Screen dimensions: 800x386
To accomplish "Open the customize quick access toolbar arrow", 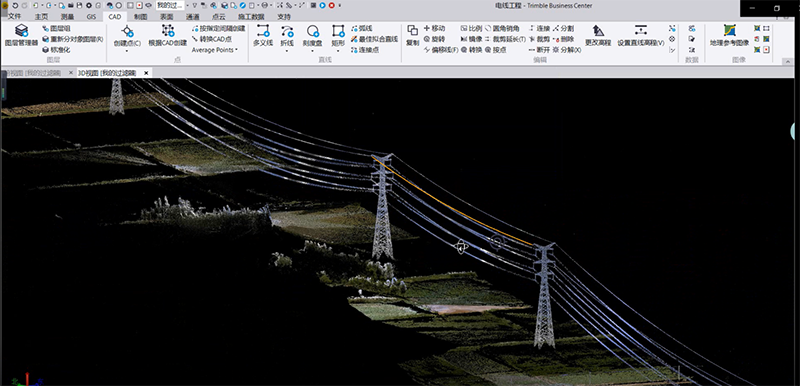I will [339, 6].
